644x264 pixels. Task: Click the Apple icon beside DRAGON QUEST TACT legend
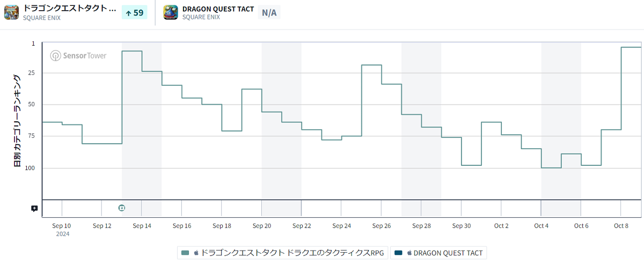click(409, 253)
